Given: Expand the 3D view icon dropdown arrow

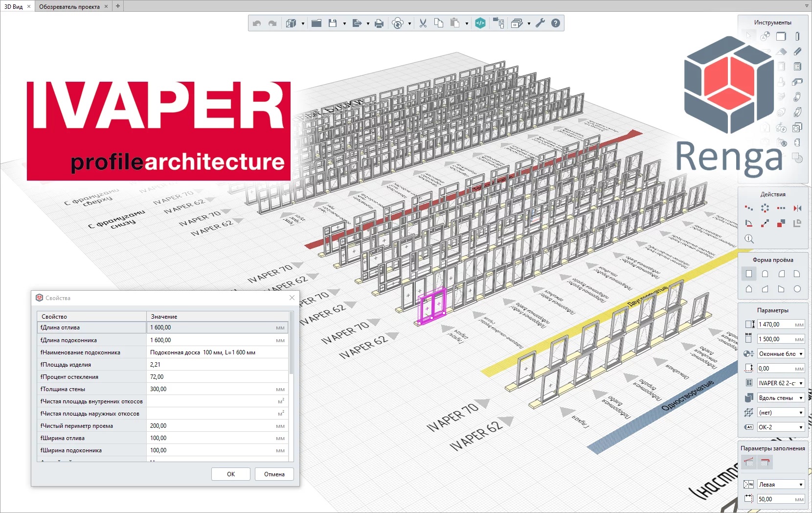Looking at the screenshot, I should [303, 23].
